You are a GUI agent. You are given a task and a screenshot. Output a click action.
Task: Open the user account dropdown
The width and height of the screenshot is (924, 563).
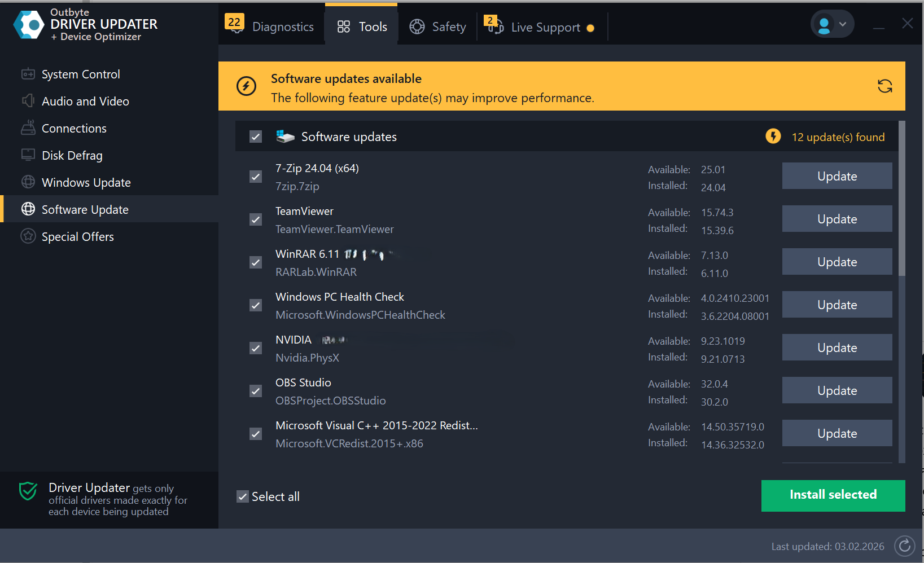coord(832,25)
